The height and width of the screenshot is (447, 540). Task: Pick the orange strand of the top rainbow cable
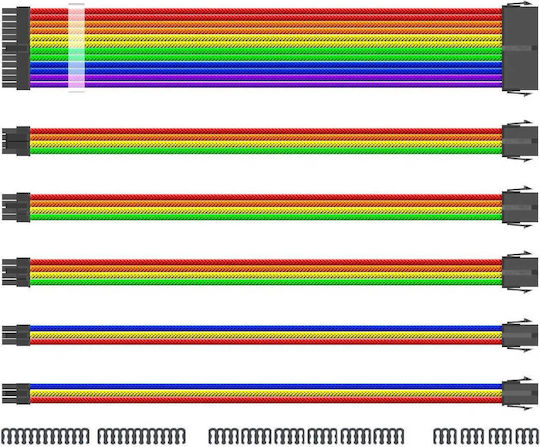[x=266, y=28]
